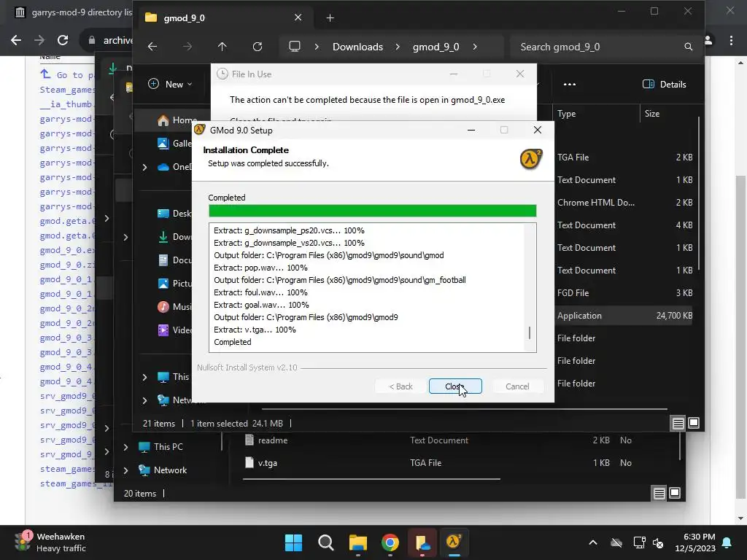This screenshot has height=560, width=747.
Task: Click Downloads icon in Explorer sidebar
Action: click(x=163, y=237)
